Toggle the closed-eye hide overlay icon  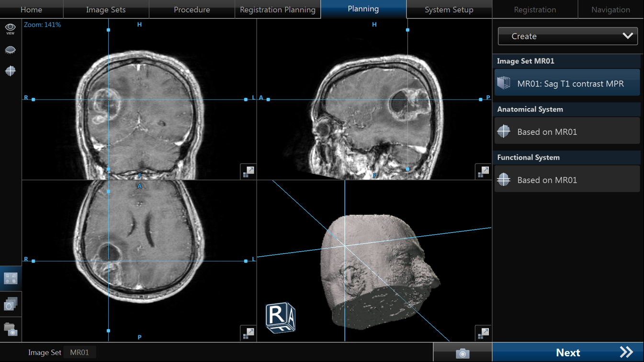[x=10, y=50]
